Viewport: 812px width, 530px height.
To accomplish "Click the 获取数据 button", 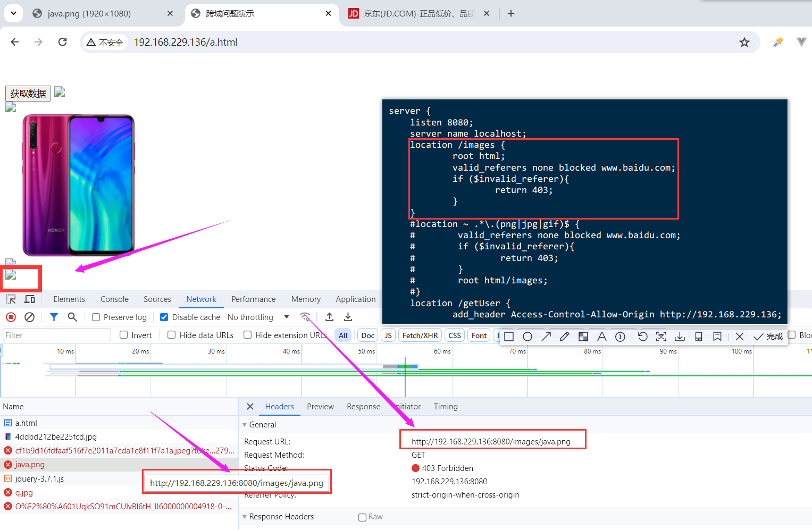I will 28,94.
